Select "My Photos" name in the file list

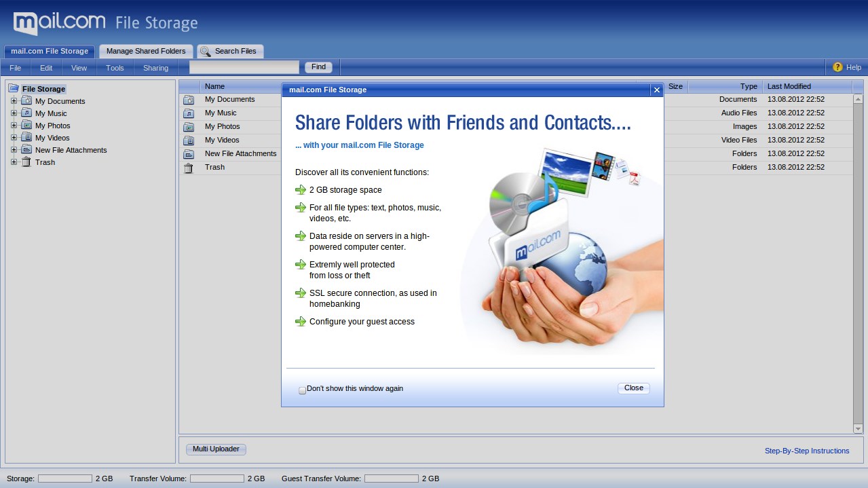223,127
